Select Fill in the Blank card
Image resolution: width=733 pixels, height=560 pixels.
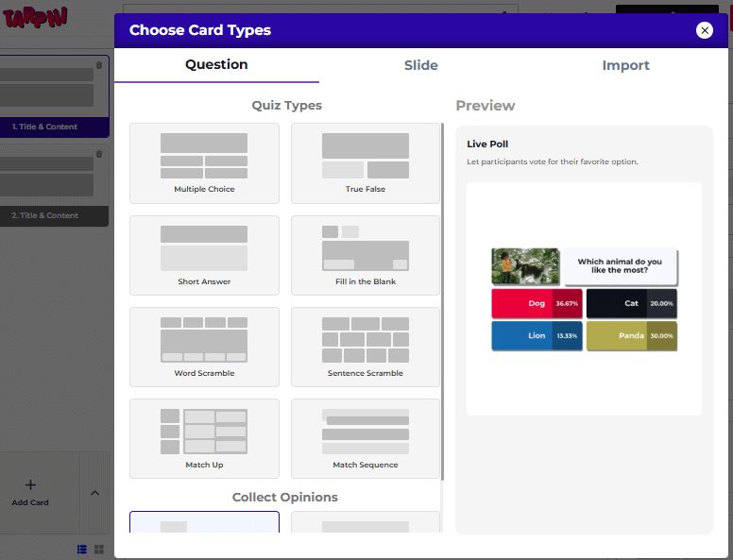coord(365,254)
